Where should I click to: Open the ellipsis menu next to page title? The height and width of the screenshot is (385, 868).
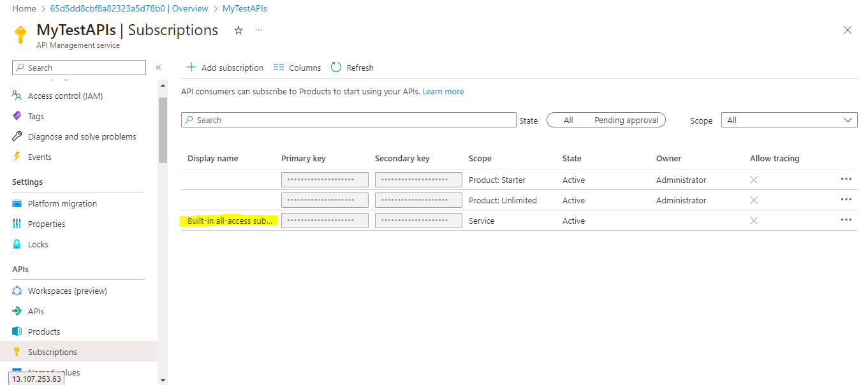259,30
